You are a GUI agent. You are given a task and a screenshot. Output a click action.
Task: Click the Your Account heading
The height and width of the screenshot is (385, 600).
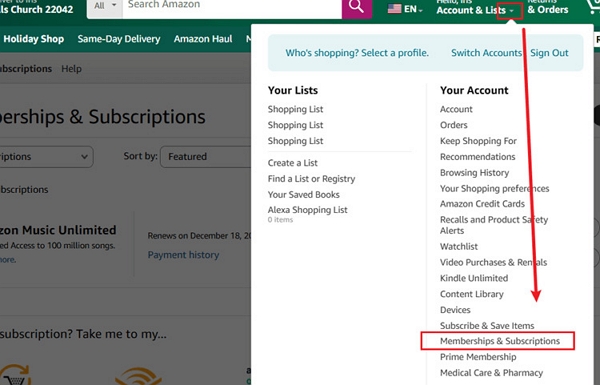point(474,90)
